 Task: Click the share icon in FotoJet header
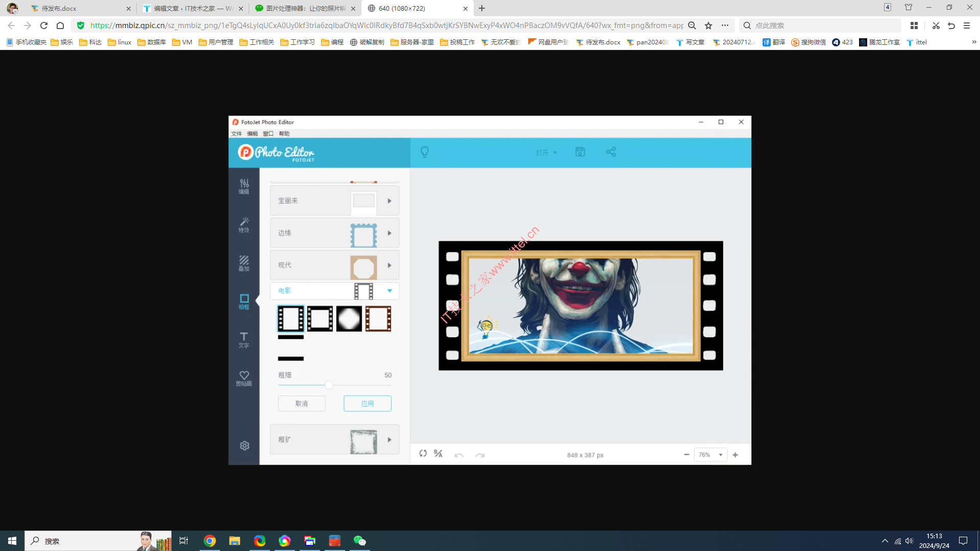coord(611,152)
